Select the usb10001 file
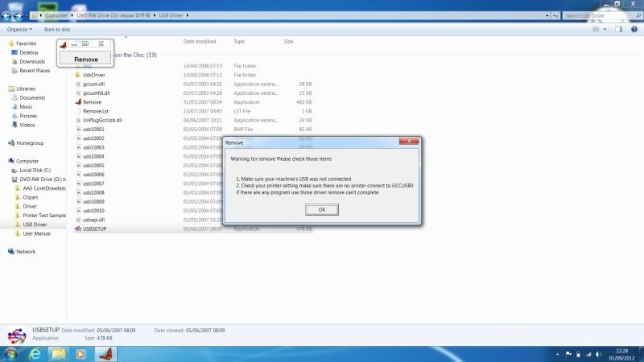The width and height of the screenshot is (644, 362). [93, 129]
